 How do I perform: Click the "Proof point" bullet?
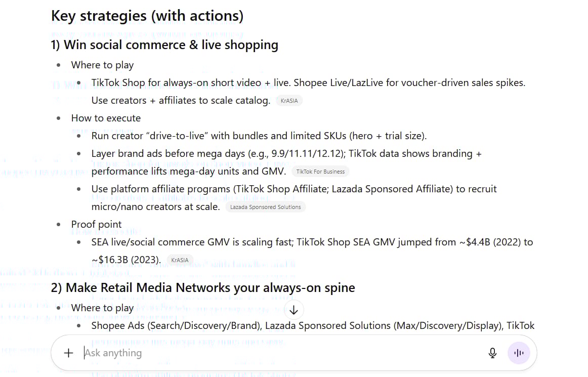tap(96, 224)
